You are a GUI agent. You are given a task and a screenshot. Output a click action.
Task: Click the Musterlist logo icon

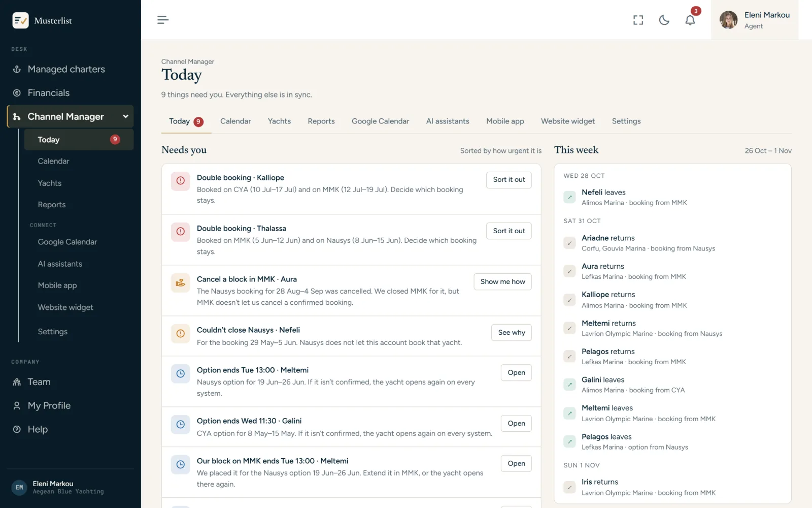coord(20,20)
